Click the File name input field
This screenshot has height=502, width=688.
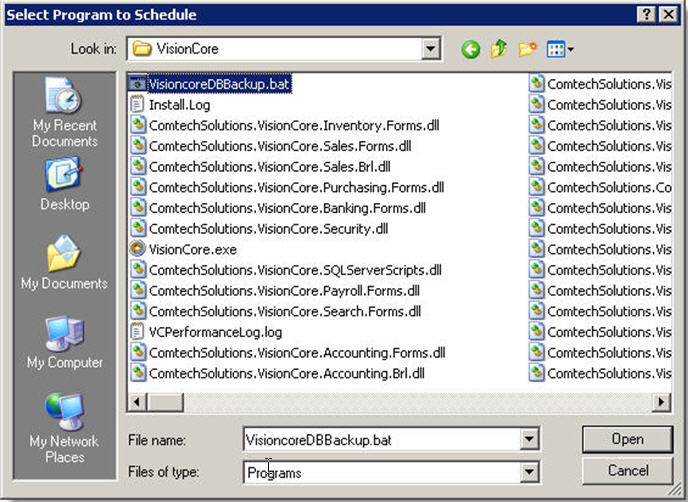coord(382,439)
